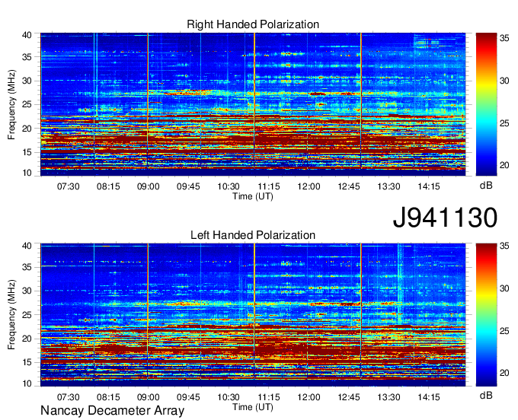Click "Frequency (MHz)" axis label of Right Handed plot
Image resolution: width=518 pixels, height=420 pixels.
pos(11,104)
